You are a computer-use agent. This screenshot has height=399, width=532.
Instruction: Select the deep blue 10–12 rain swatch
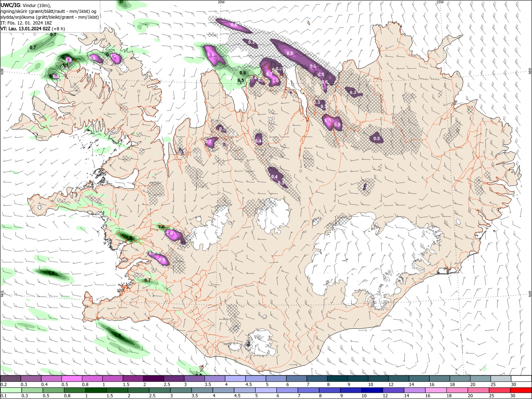point(372,390)
